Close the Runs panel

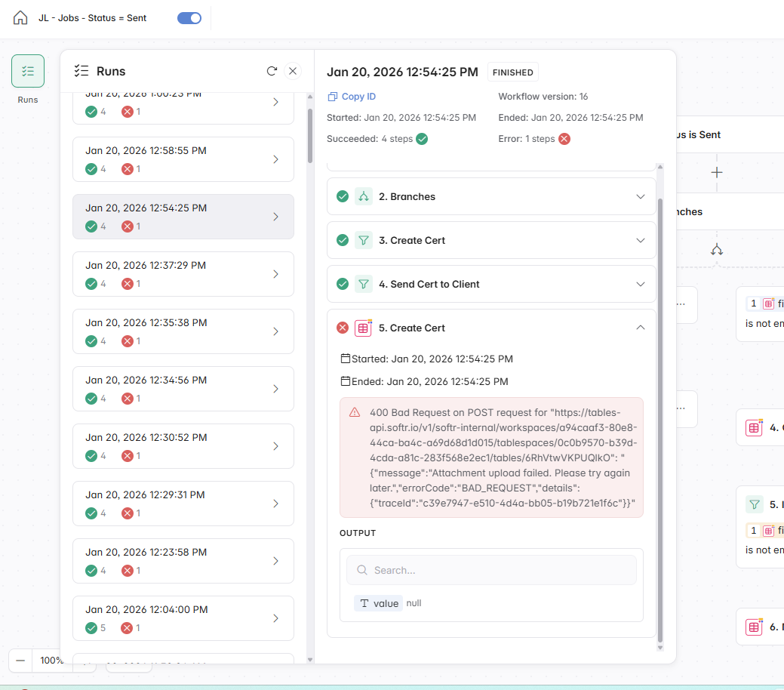tap(294, 71)
